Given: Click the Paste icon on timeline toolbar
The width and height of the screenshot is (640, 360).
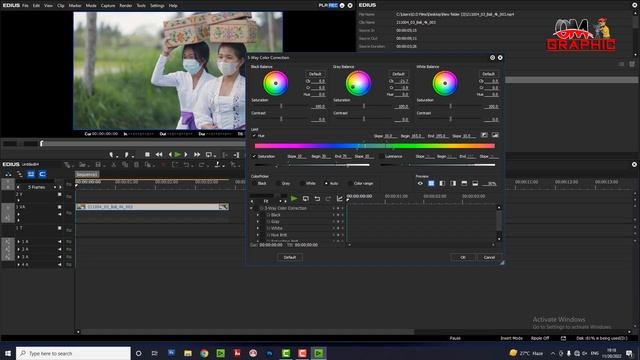Looking at the screenshot, I should pos(136,164).
